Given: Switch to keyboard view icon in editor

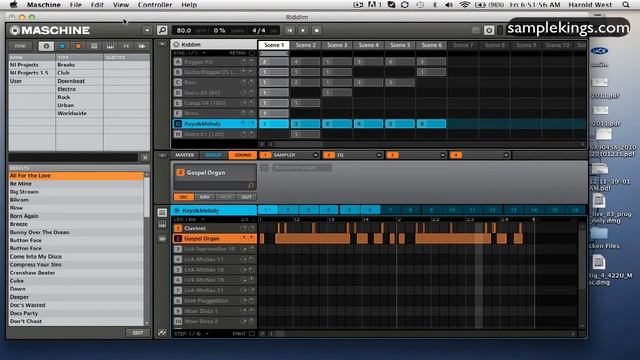Looking at the screenshot, I should pos(162,225).
